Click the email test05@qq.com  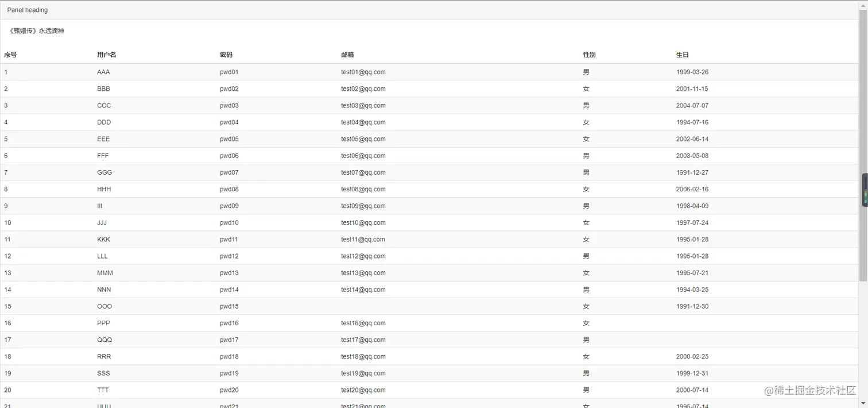click(x=363, y=139)
